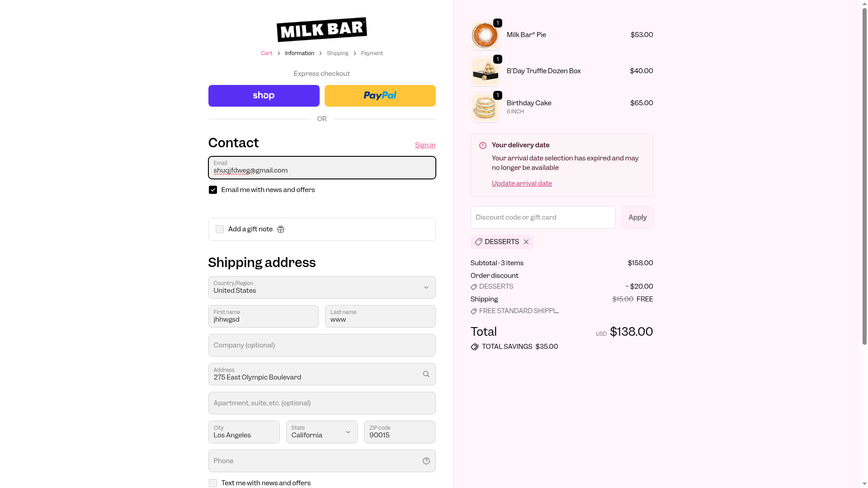
Task: Click the Update arrival date link
Action: coord(522,183)
